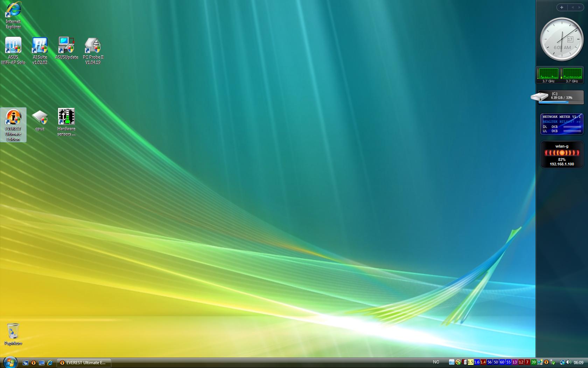The width and height of the screenshot is (588, 368).
Task: Click the Switch between windows quick launch icon
Action: tap(25, 363)
